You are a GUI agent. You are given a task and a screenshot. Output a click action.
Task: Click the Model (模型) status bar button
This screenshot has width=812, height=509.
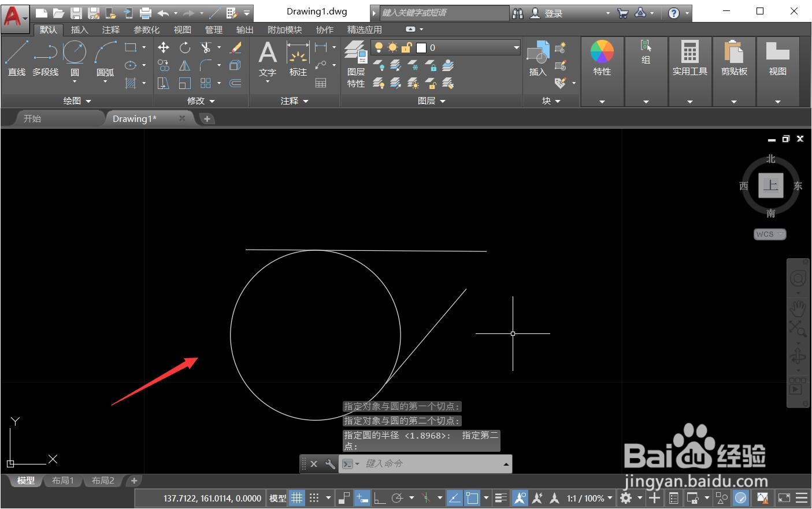pyautogui.click(x=278, y=498)
